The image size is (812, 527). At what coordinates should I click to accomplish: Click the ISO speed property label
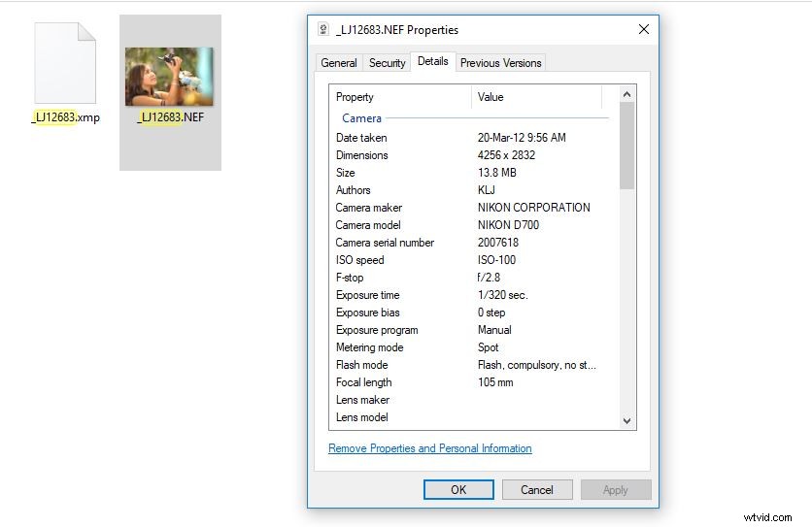360,260
